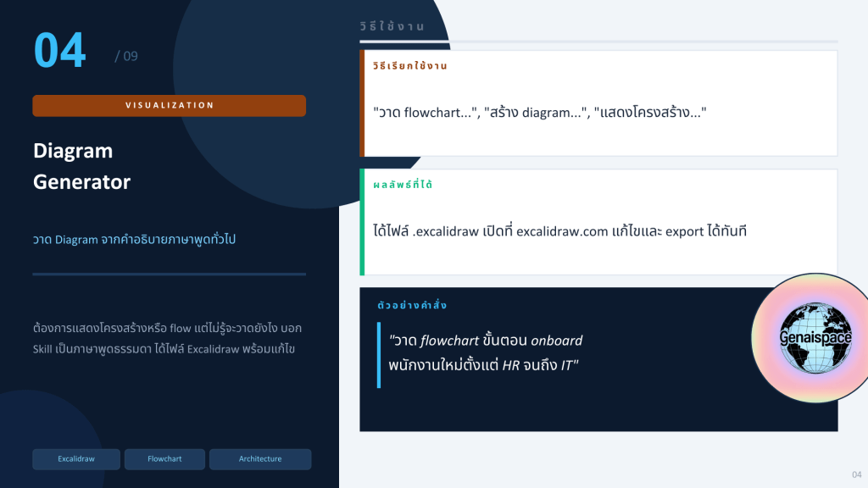Click the blue subtitle "วาด Diagram จากคำอธิบายภาษาพูดทั่วไป"

(134, 240)
